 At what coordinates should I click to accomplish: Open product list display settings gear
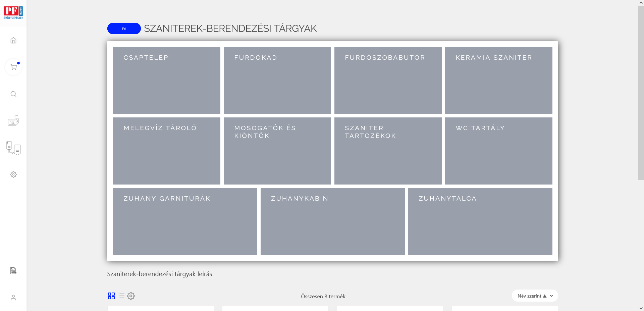[x=131, y=296]
